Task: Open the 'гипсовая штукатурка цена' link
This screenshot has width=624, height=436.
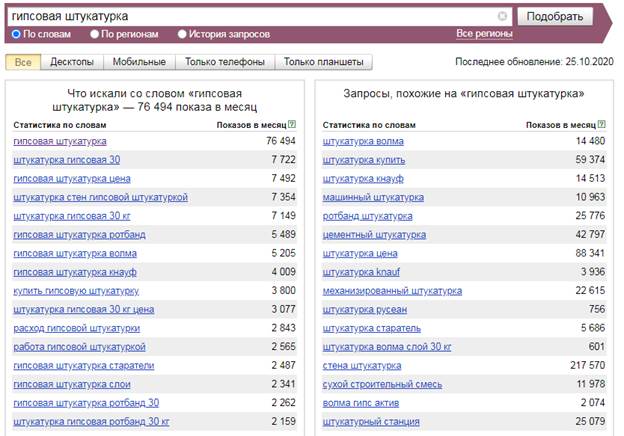Action: [x=72, y=179]
